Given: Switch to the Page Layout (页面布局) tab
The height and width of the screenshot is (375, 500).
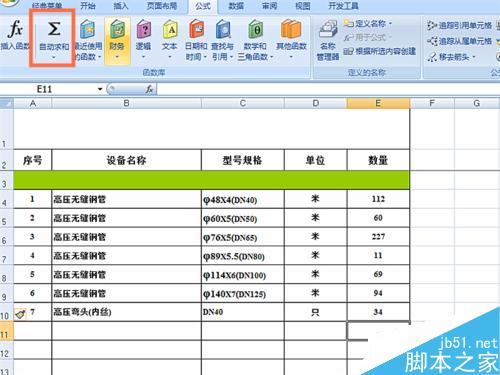Looking at the screenshot, I should [162, 6].
